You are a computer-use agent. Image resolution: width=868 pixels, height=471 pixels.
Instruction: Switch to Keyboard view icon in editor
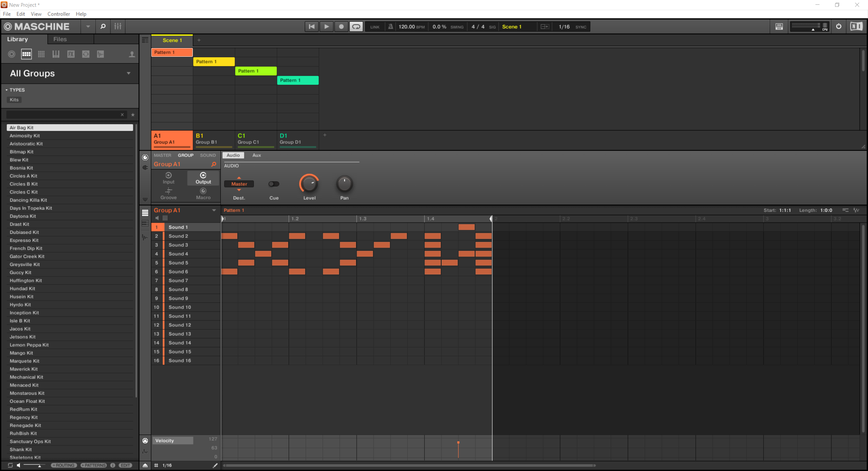tap(145, 224)
